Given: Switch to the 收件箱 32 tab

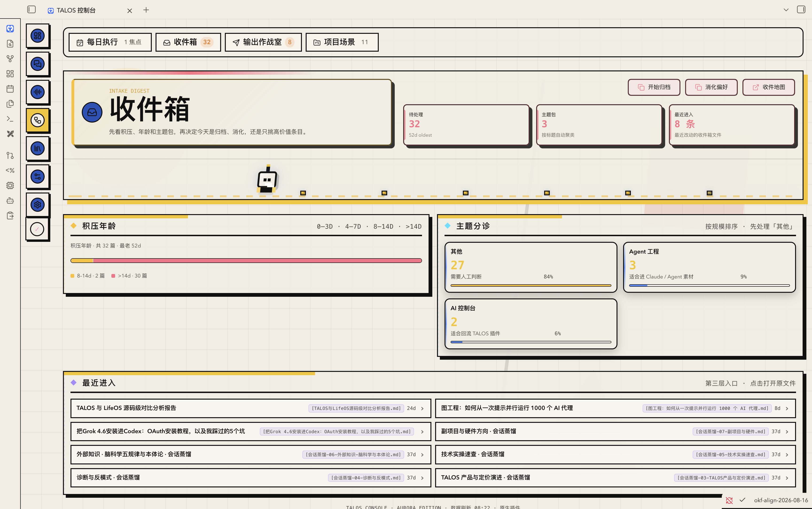Looking at the screenshot, I should point(188,42).
